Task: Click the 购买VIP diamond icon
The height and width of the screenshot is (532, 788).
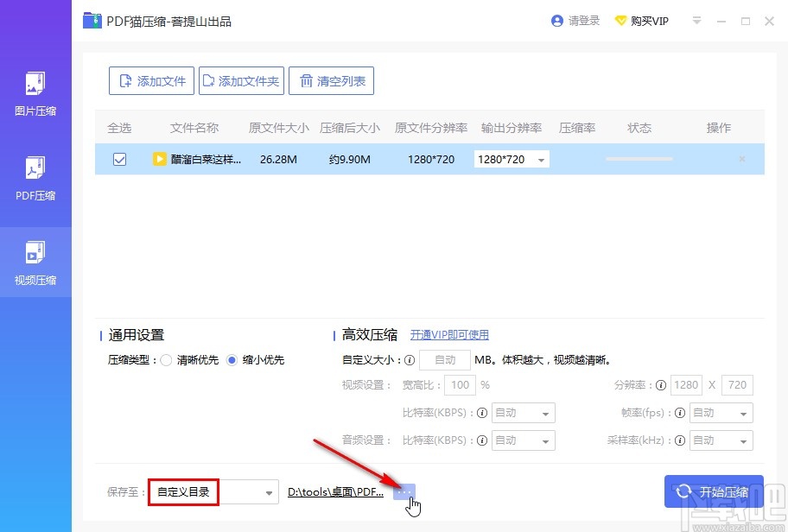Action: [621, 21]
